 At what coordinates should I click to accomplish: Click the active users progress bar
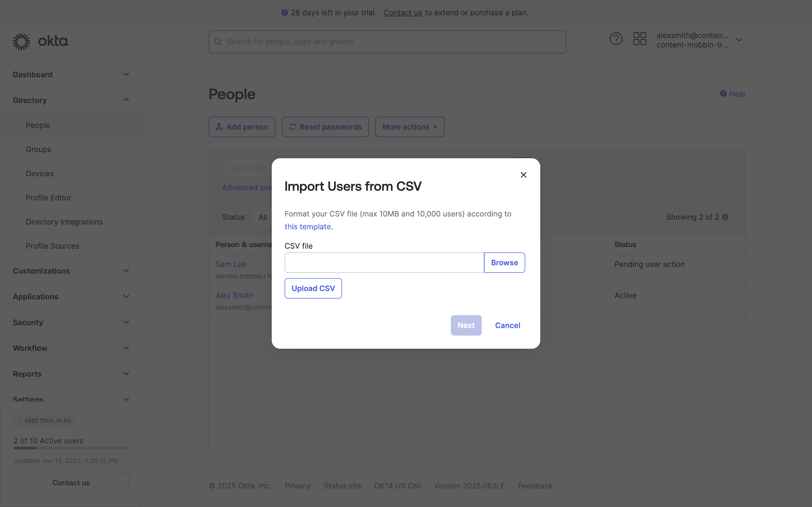(x=71, y=448)
